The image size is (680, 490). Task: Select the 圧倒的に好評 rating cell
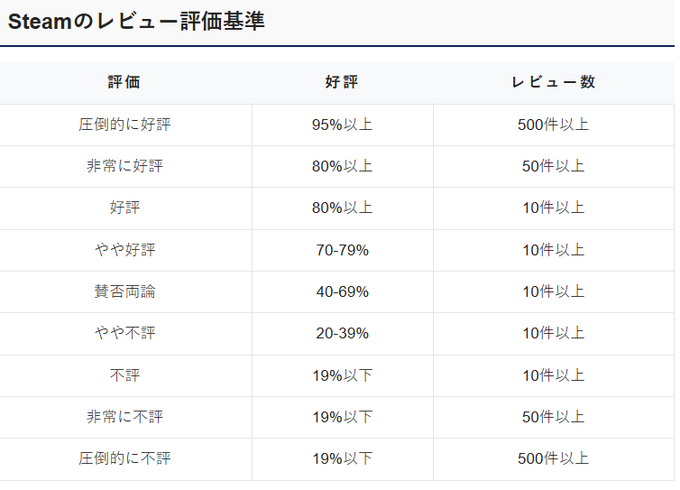click(x=125, y=125)
